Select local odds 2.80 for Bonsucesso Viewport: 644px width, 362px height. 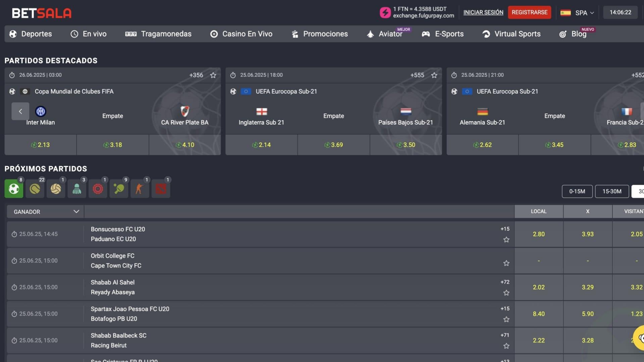[x=539, y=234]
